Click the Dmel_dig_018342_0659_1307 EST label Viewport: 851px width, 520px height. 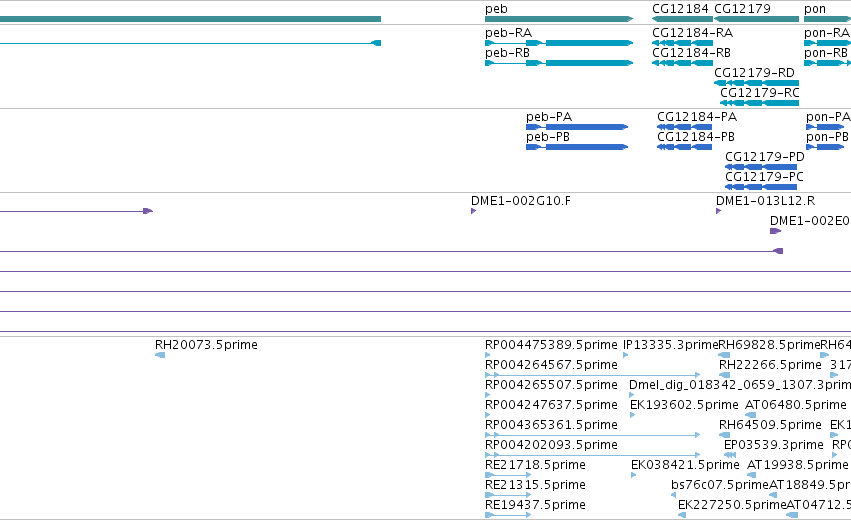[x=740, y=385]
